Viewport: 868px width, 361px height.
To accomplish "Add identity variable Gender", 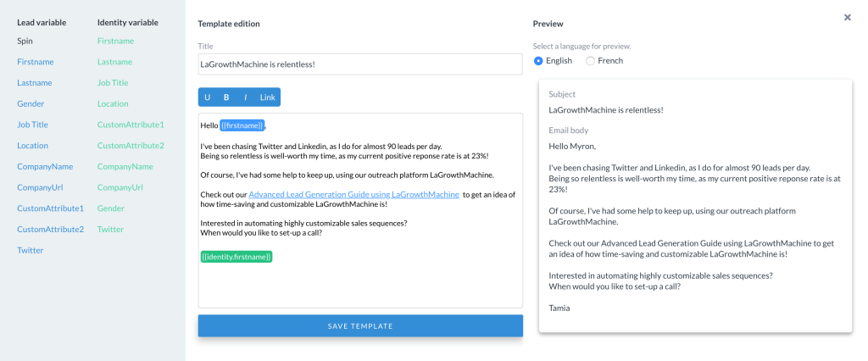I will click(x=110, y=208).
